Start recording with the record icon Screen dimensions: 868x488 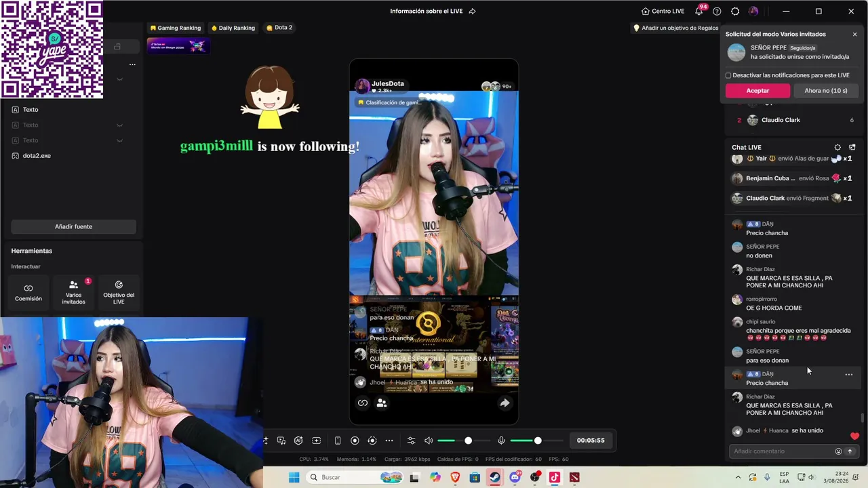click(355, 441)
